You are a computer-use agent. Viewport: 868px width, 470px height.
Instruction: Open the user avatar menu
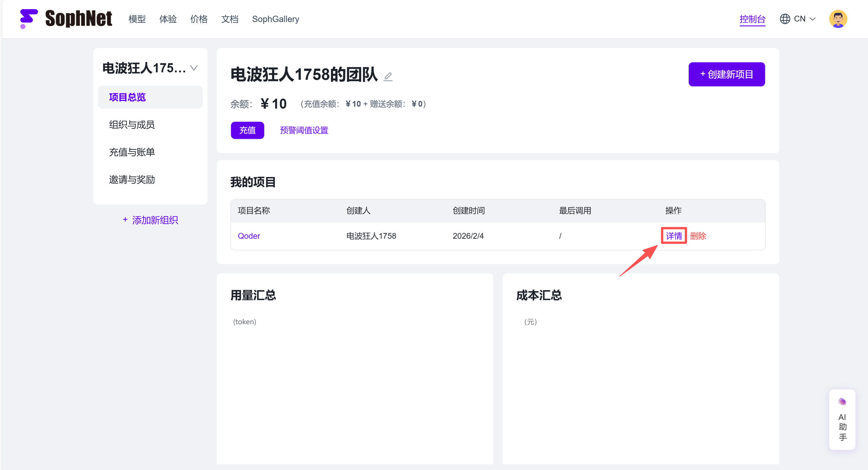[838, 19]
